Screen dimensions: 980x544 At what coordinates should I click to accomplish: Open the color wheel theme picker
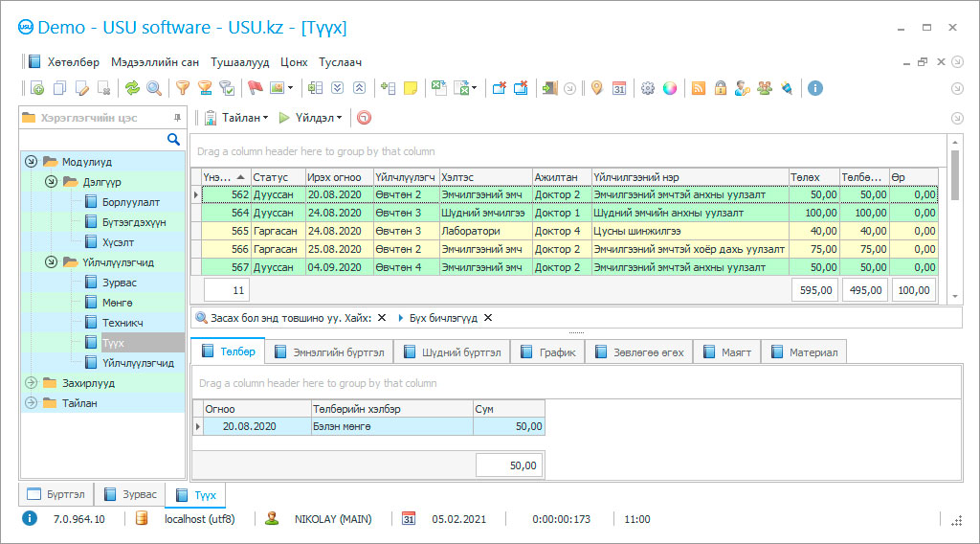670,88
